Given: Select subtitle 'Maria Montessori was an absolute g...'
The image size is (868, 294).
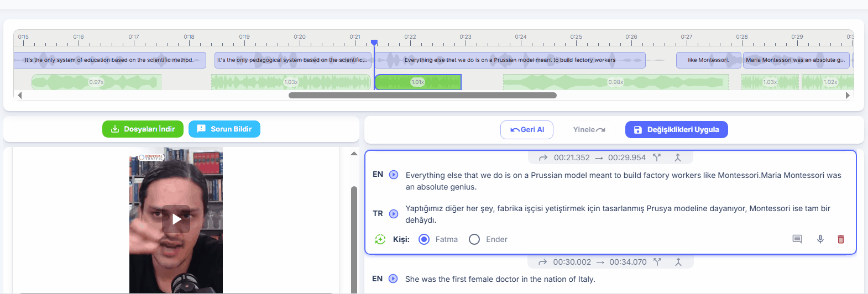Looking at the screenshot, I should [x=795, y=60].
